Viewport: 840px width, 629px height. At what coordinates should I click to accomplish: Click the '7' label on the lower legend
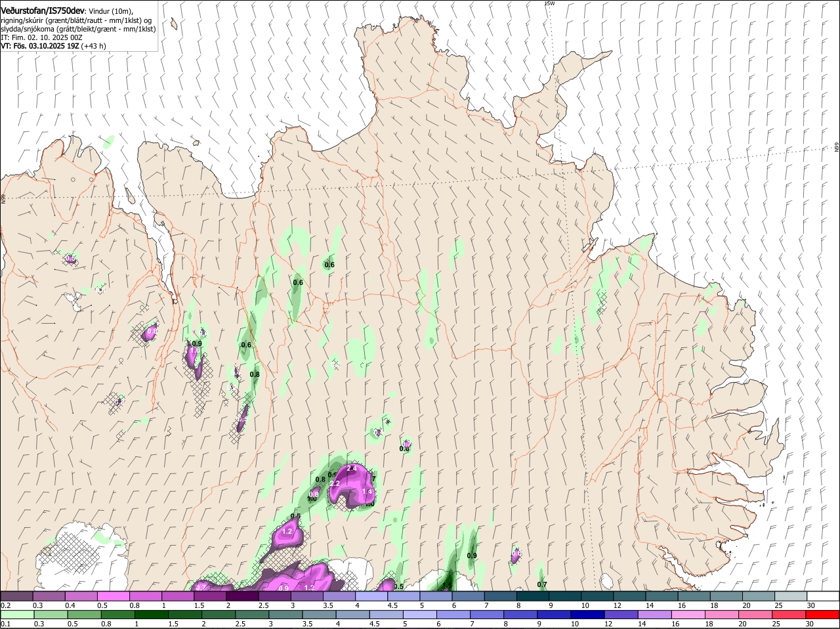pos(472,624)
